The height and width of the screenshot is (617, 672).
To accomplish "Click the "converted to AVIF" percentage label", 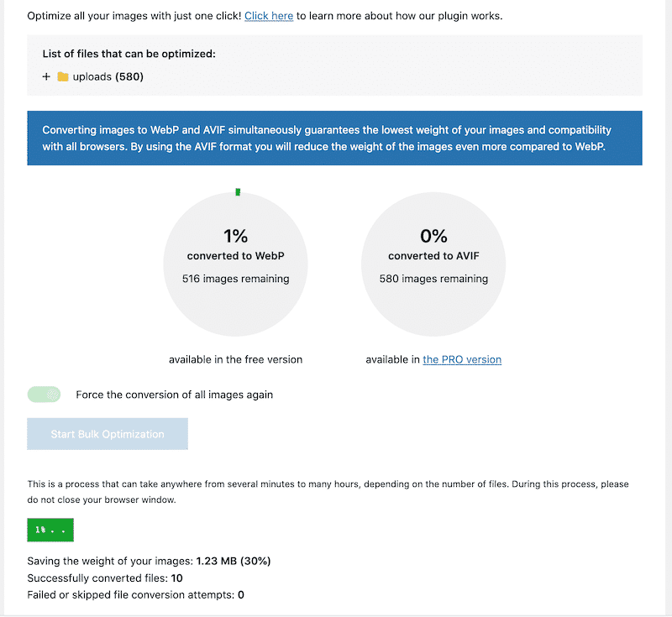I will (433, 236).
